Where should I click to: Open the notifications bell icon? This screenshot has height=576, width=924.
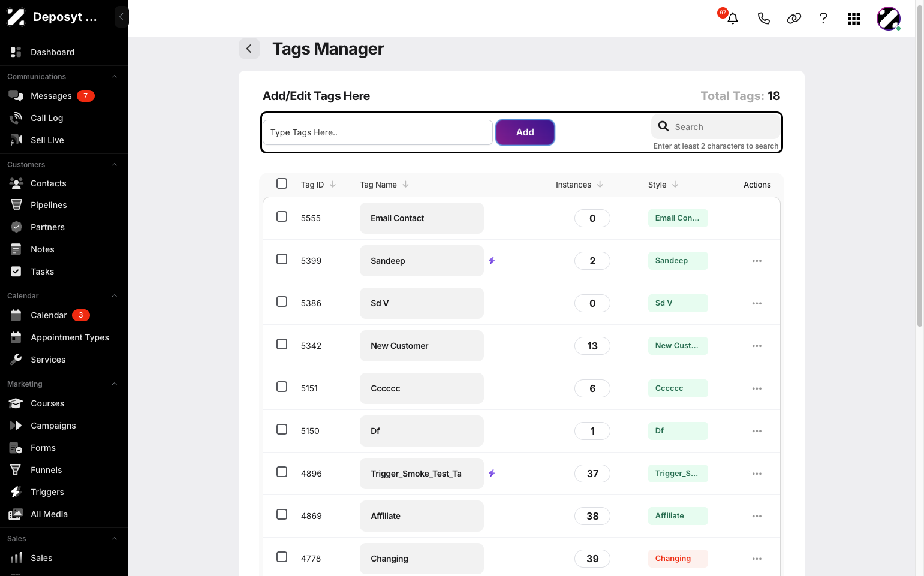pyautogui.click(x=732, y=19)
